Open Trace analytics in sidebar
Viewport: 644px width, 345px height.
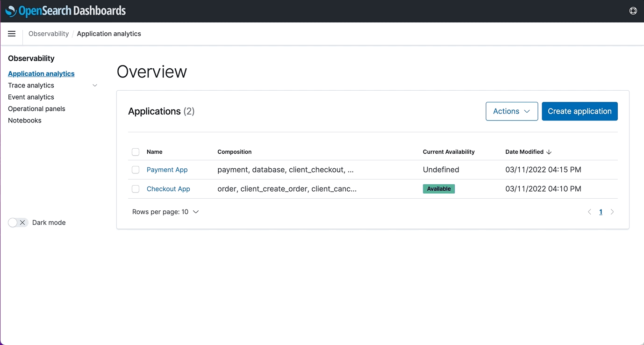[31, 85]
